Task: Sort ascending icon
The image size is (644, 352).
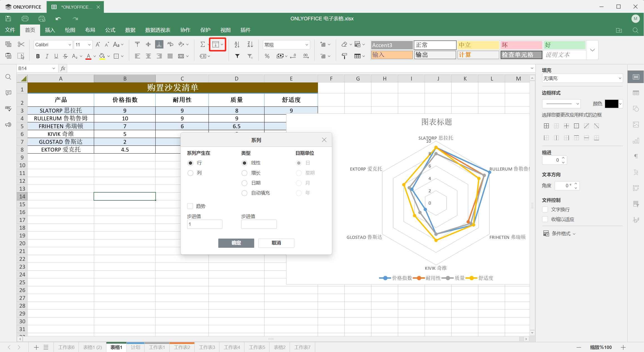Action: click(237, 44)
